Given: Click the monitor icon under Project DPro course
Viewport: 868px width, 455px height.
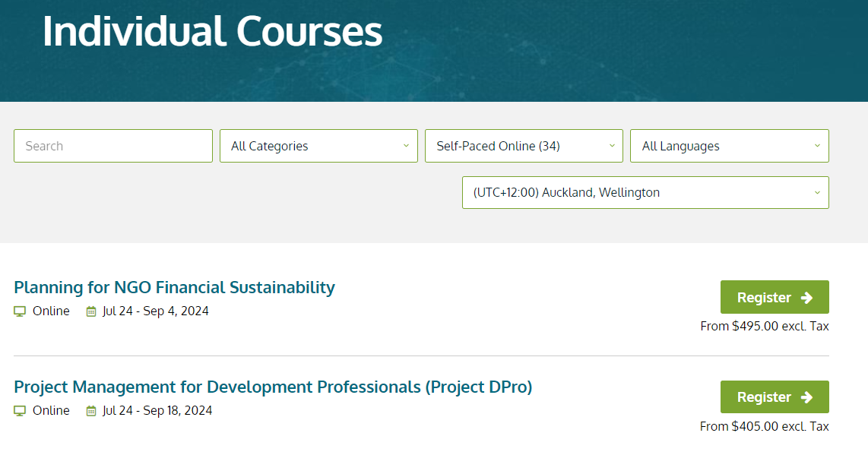Looking at the screenshot, I should (20, 411).
